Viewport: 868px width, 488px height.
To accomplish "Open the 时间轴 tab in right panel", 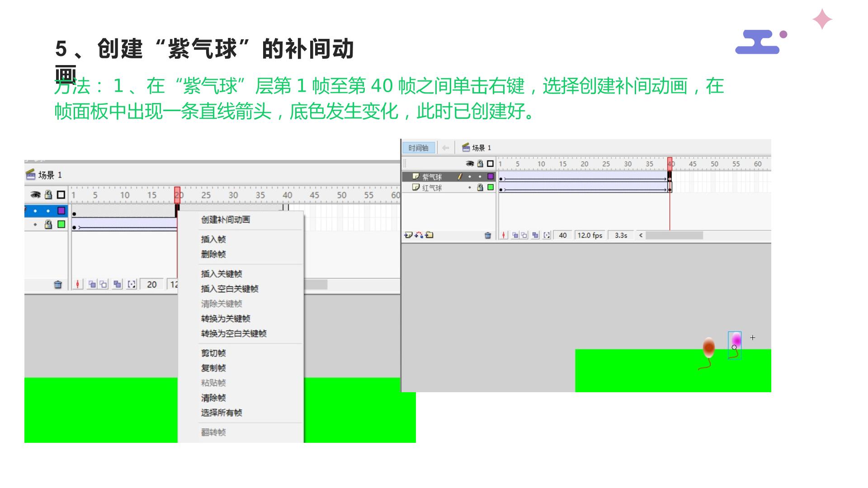I will [x=418, y=148].
